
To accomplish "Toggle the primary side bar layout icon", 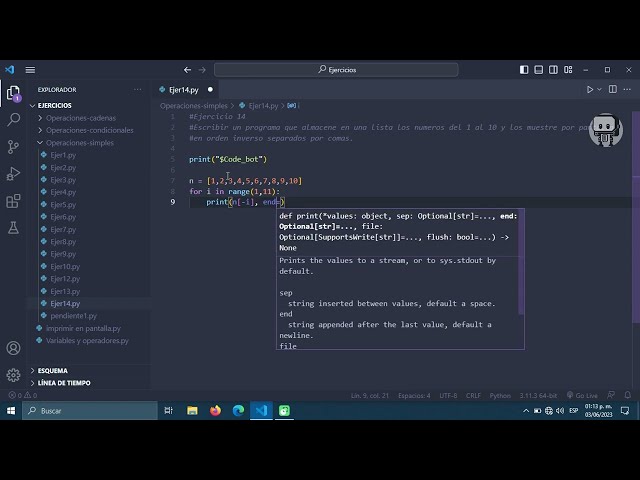I will [524, 70].
